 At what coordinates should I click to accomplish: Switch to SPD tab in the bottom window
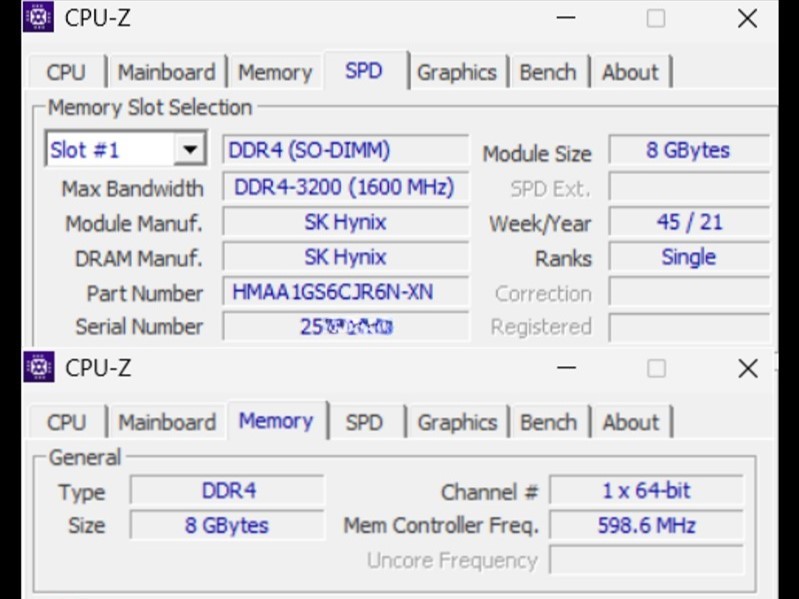[364, 422]
